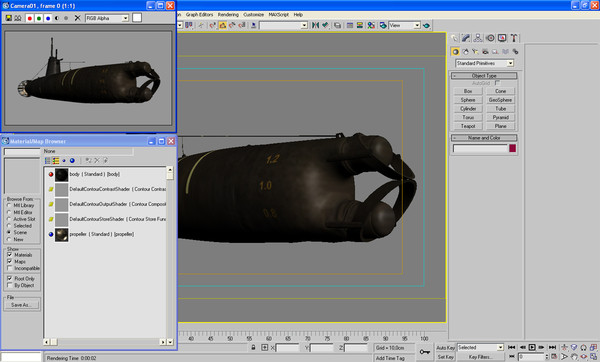
Task: Click the object color swatch
Action: (512, 148)
